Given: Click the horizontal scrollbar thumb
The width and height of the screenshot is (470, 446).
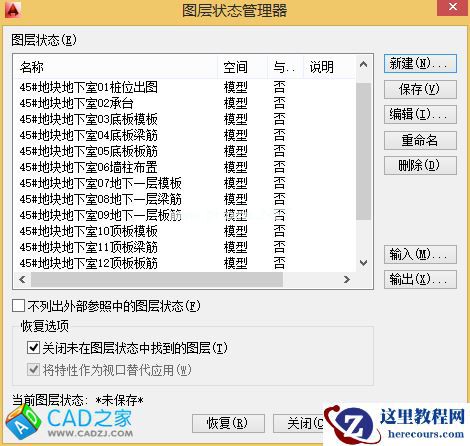Looking at the screenshot, I should pos(157,279).
